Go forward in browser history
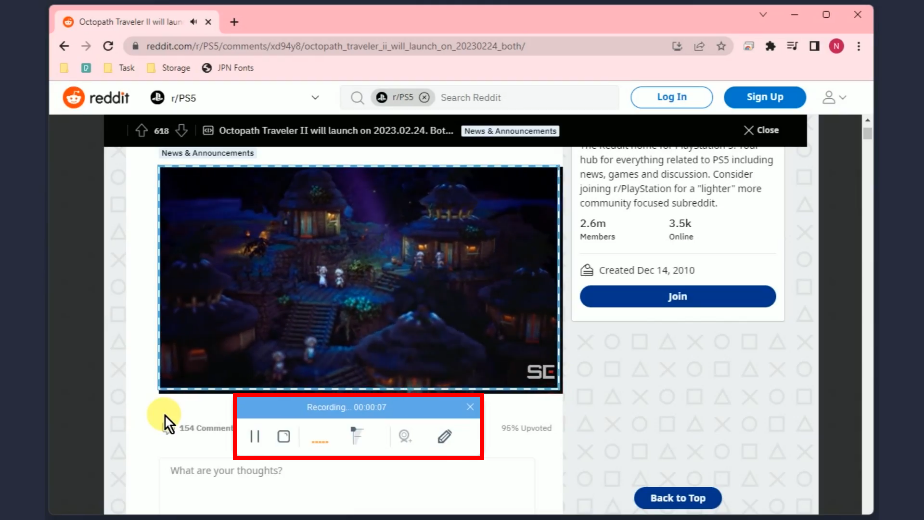Screen dimensions: 924x520 point(86,46)
